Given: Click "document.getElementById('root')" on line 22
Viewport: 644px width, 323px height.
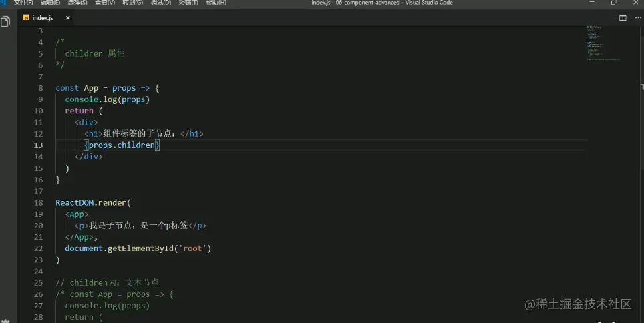Looking at the screenshot, I should coord(138,248).
